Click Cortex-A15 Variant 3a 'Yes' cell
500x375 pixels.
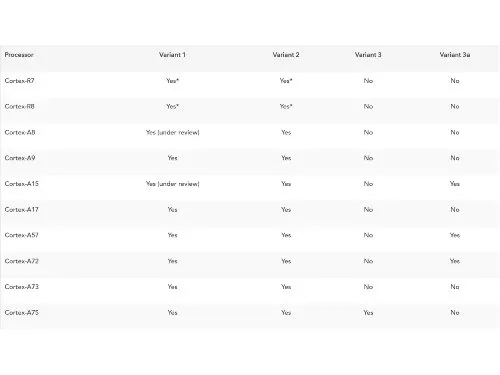455,184
